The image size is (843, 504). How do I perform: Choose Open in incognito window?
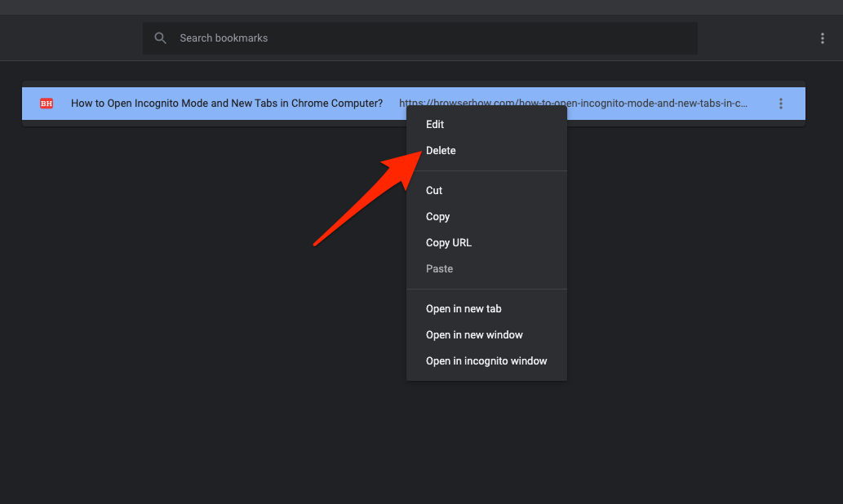486,361
